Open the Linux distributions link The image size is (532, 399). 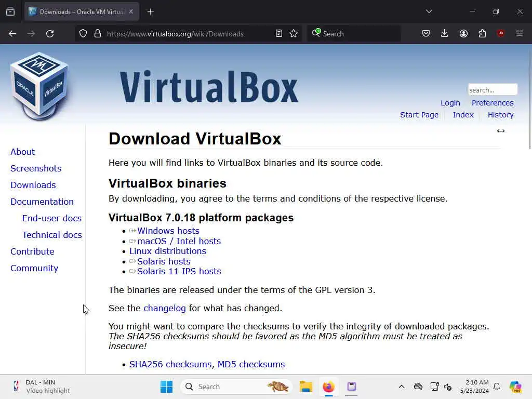[x=168, y=251]
